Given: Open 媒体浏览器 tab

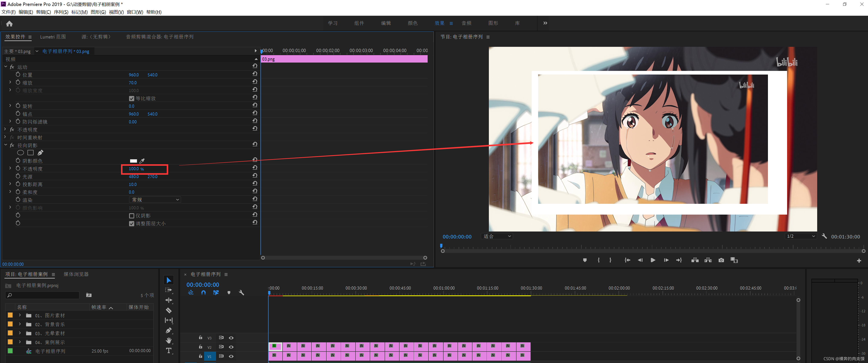Looking at the screenshot, I should [x=76, y=274].
